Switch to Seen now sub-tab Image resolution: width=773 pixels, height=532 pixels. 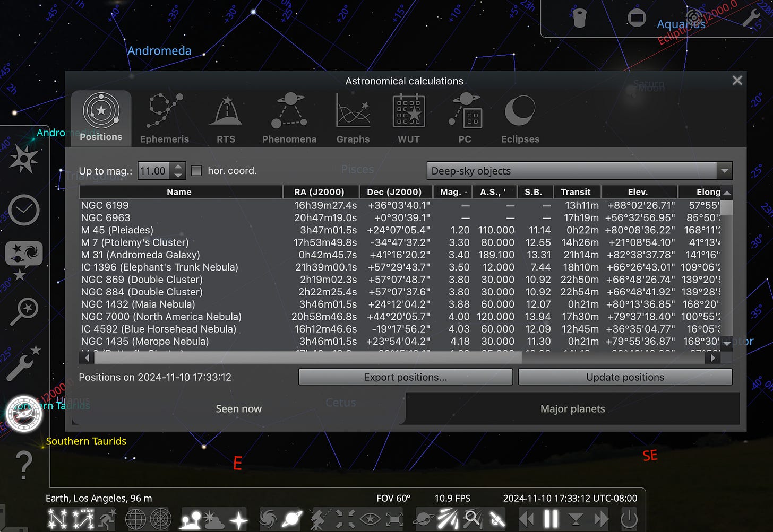pos(238,409)
